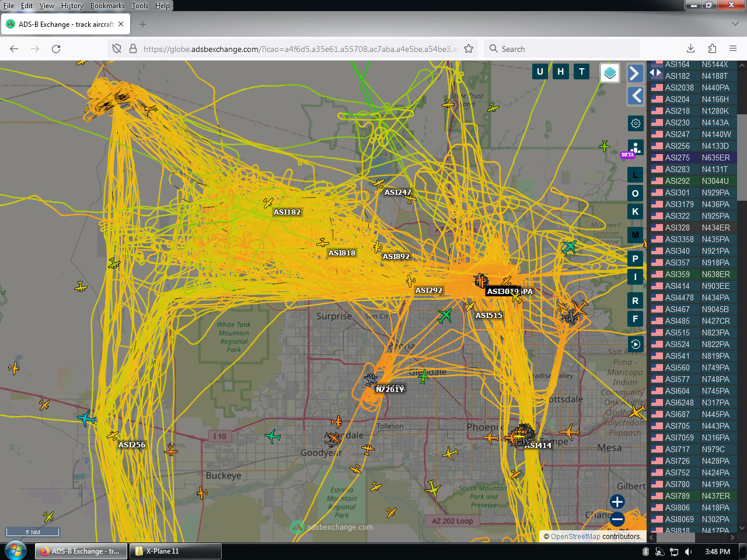Image resolution: width=747 pixels, height=560 pixels.
Task: Select the ASI275 N635ER row in list
Action: pos(693,157)
